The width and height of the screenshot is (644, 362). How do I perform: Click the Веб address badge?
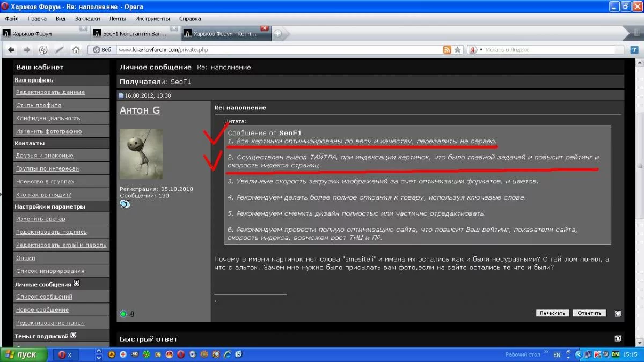click(102, 50)
